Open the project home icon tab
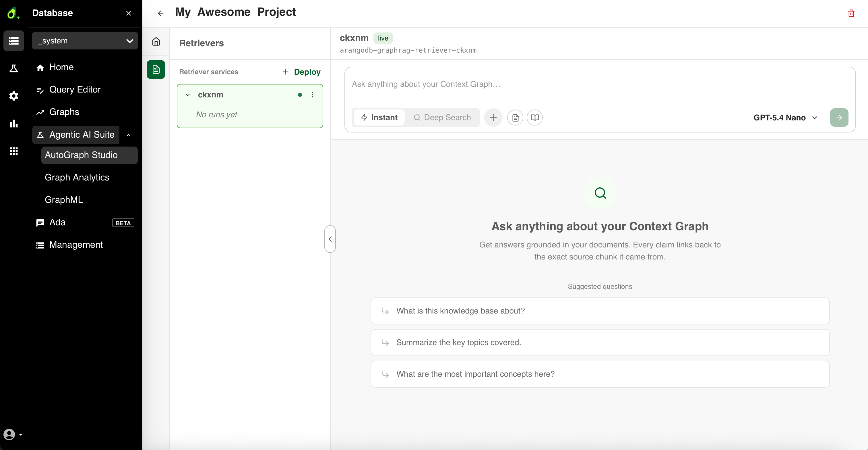This screenshot has width=868, height=450. click(x=156, y=41)
